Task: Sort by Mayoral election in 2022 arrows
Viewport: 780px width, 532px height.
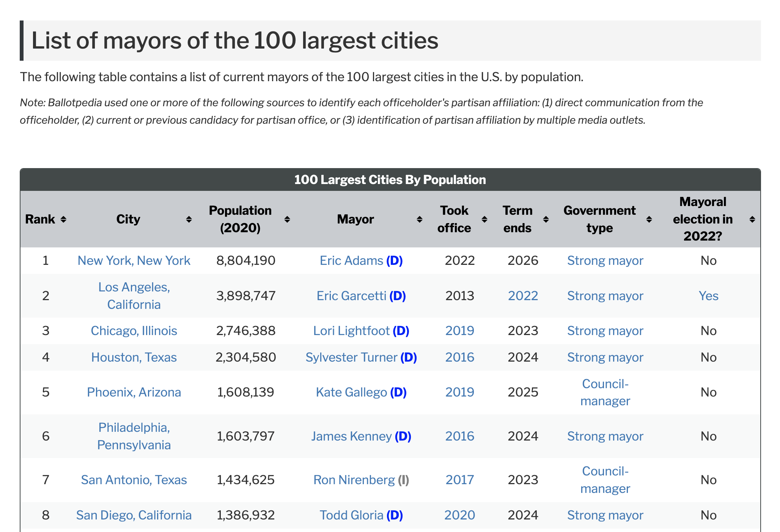Action: (x=752, y=219)
